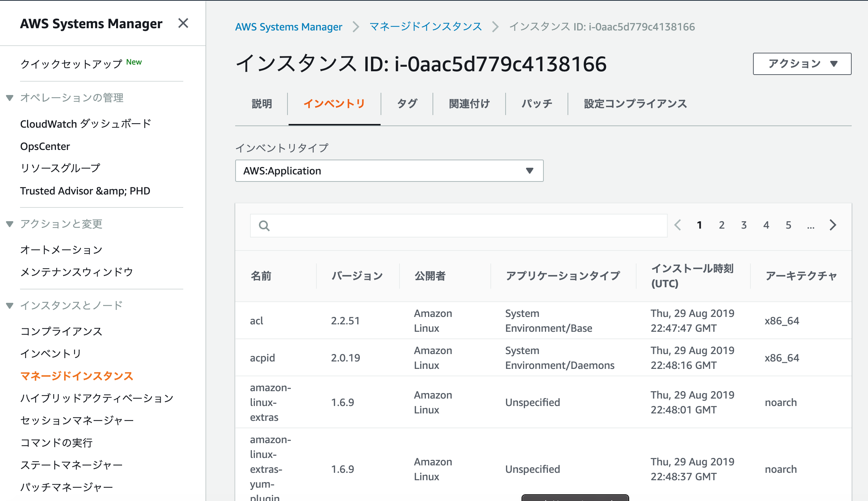Open オートメーション in sidebar

[61, 250]
